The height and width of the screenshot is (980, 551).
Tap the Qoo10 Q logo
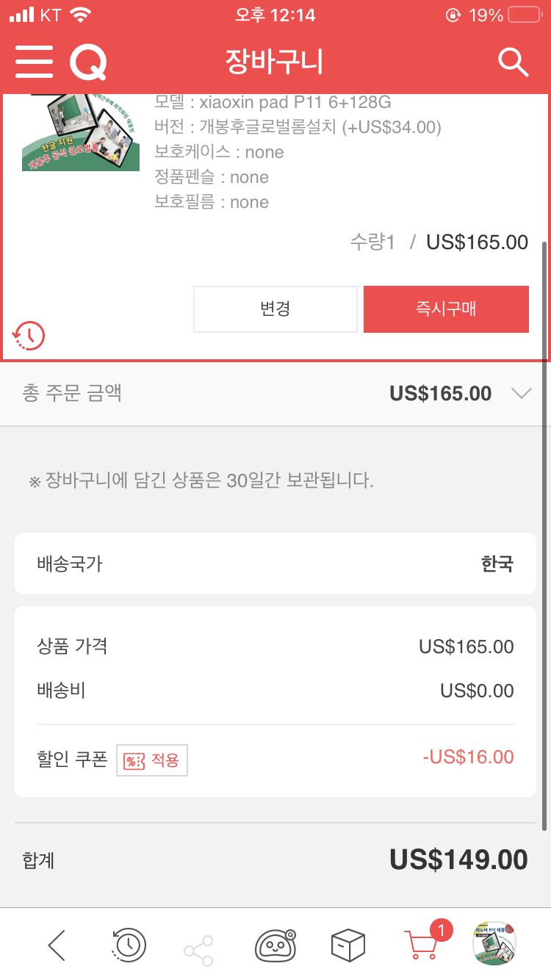click(x=88, y=62)
